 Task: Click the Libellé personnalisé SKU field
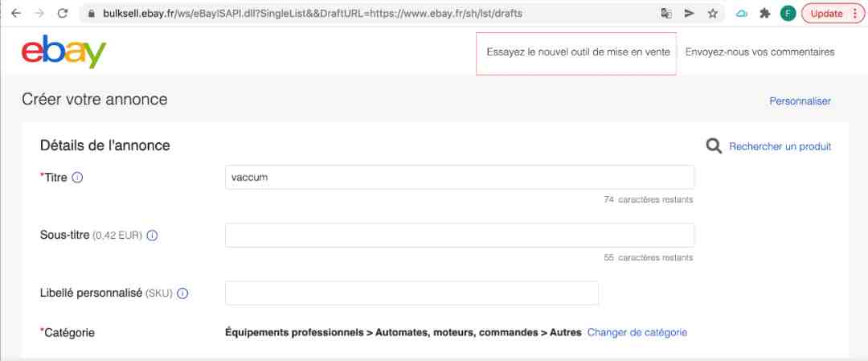pos(411,293)
